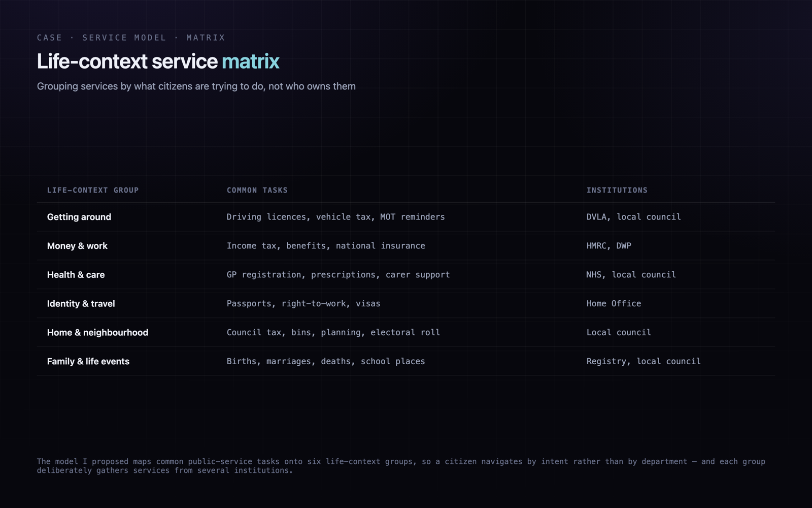
Task: Select the 'Family & life events' row label
Action: [x=88, y=362]
